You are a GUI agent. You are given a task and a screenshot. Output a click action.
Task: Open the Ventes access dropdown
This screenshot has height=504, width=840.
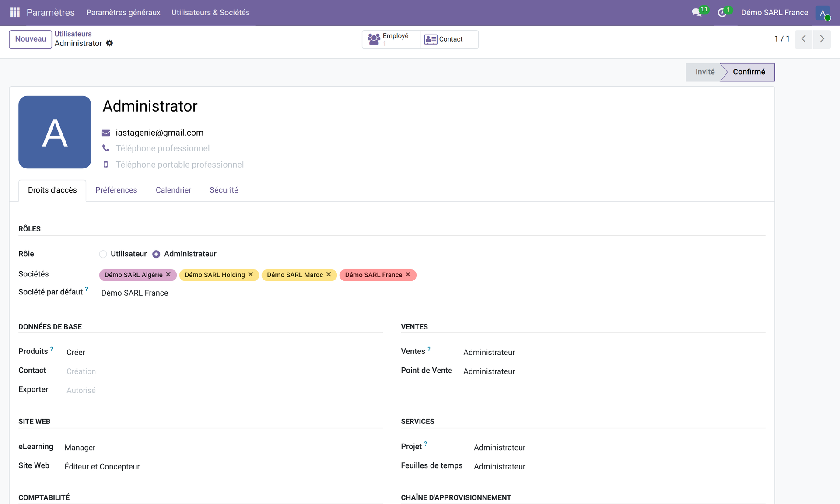point(613,353)
